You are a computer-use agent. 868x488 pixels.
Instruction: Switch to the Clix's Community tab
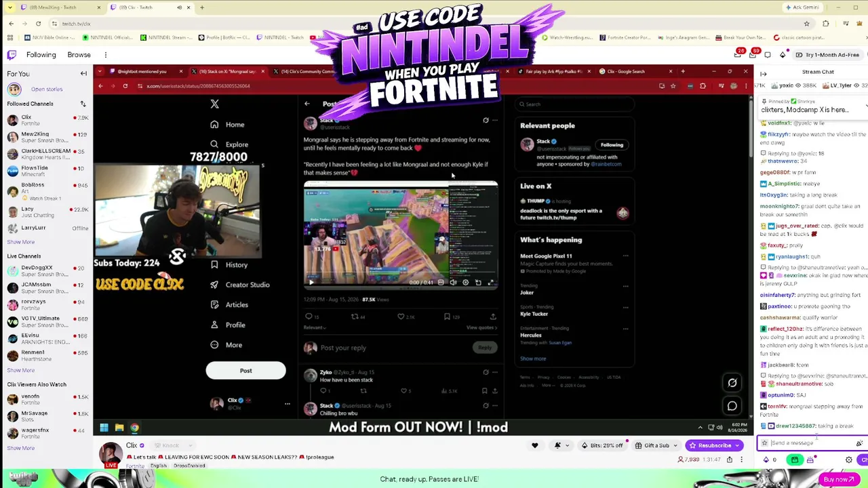pos(307,71)
